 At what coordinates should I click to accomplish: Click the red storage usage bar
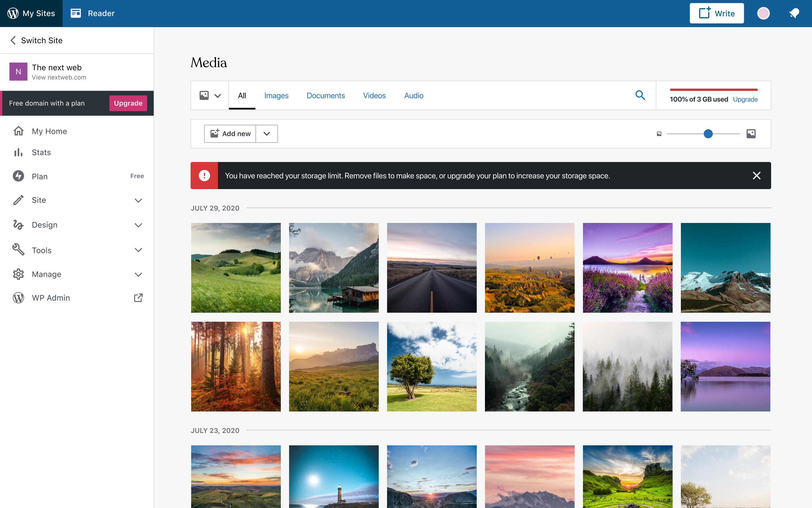point(714,90)
